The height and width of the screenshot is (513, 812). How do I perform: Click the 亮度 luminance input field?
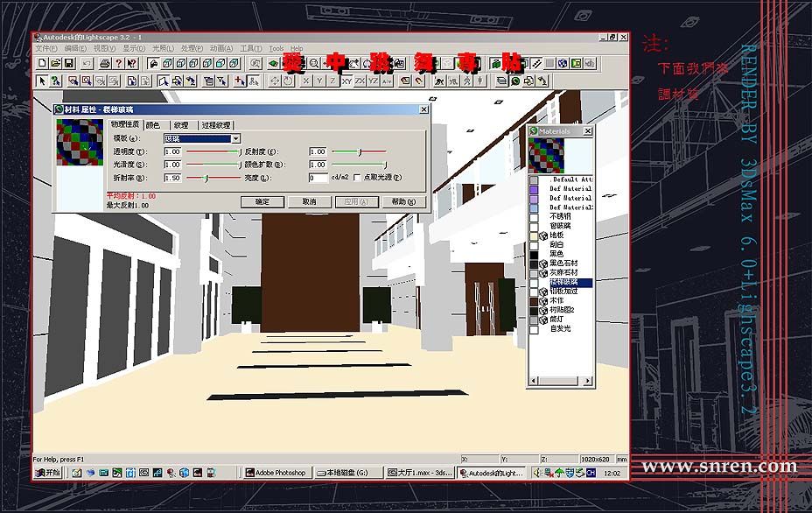(318, 178)
